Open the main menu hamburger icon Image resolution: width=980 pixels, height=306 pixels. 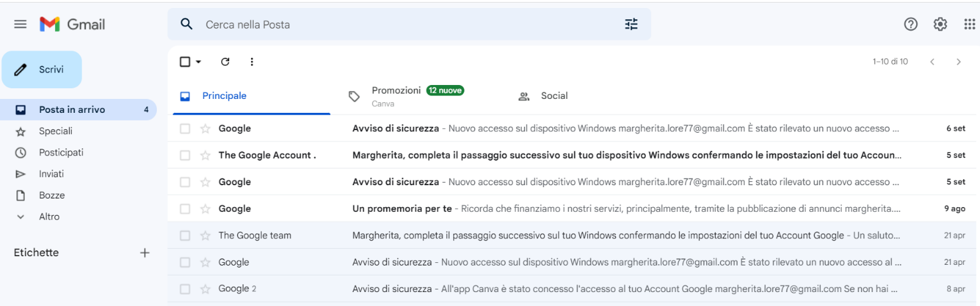point(21,25)
